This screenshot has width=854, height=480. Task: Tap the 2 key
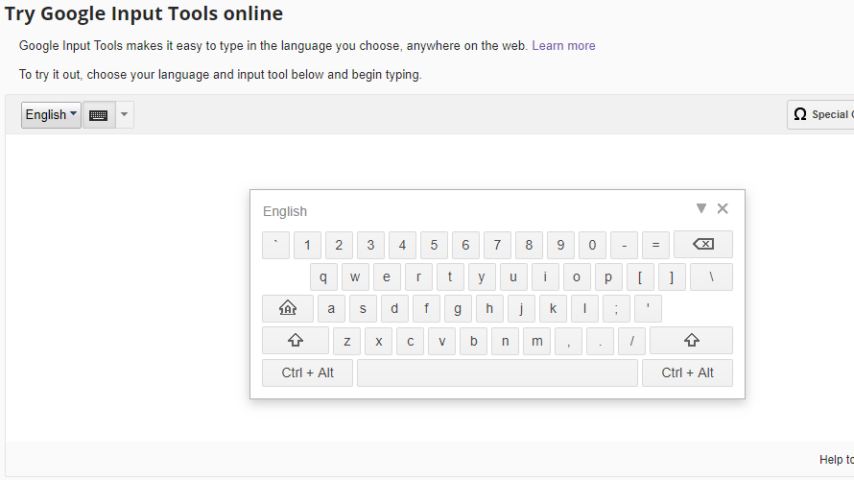click(x=339, y=245)
